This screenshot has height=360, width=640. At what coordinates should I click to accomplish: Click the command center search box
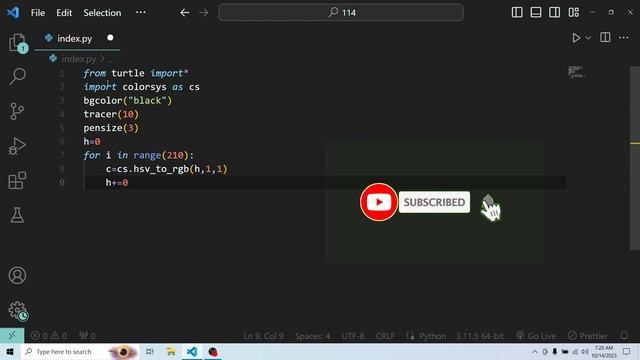point(341,13)
